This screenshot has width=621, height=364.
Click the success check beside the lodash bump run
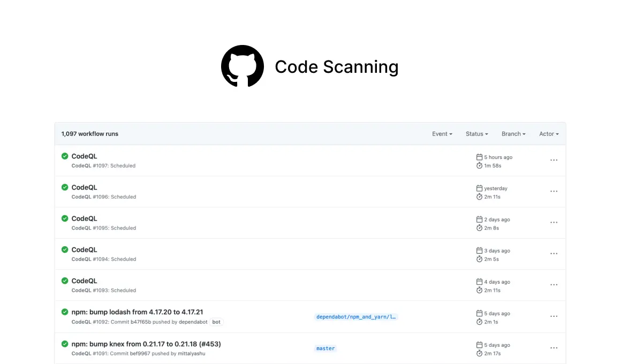pyautogui.click(x=64, y=312)
